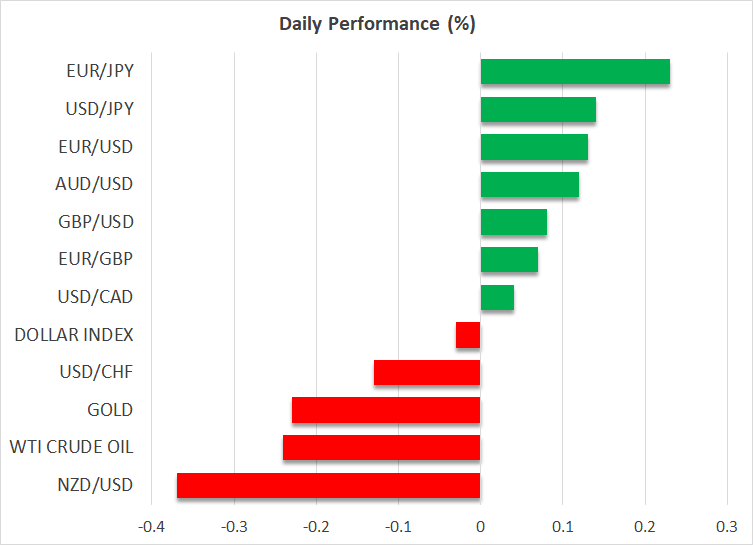This screenshot has width=753, height=545.
Task: Select the DOLLAR INDEX red bar
Action: pos(468,335)
